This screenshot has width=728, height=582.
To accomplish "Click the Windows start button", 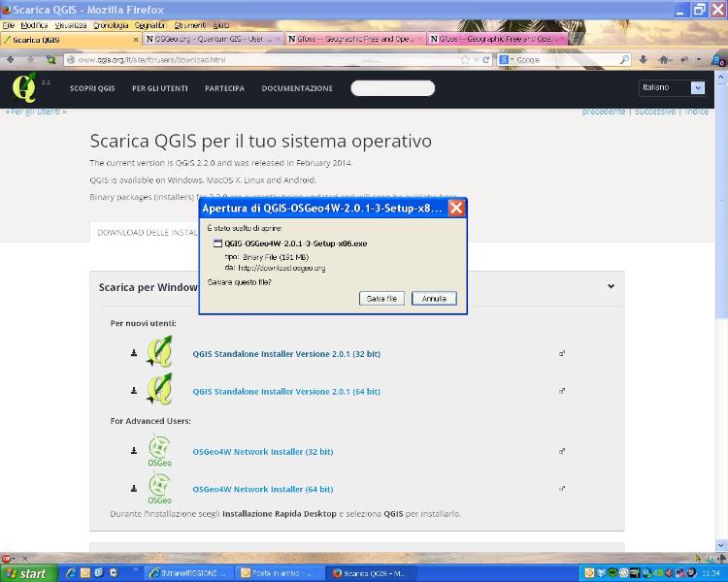I will 25,573.
